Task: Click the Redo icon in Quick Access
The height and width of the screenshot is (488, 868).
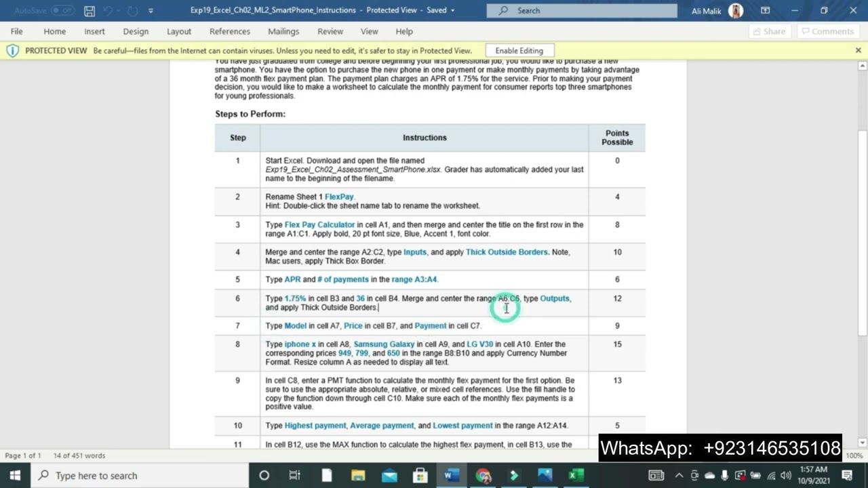Action: (132, 11)
